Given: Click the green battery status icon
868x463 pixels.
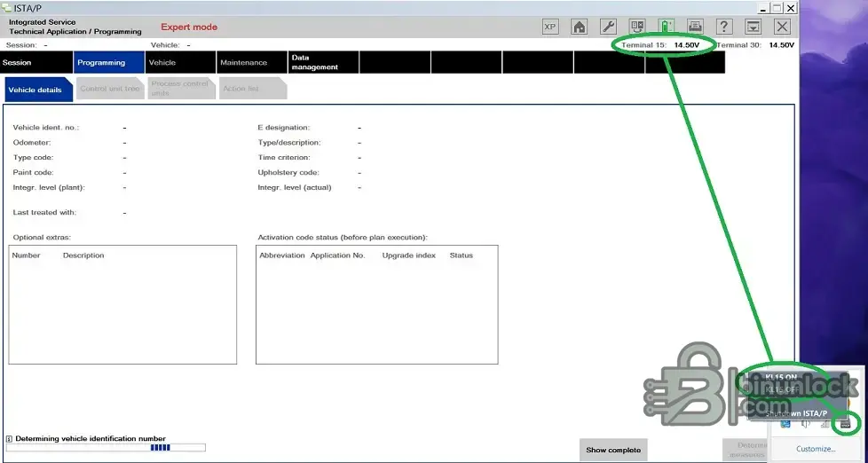Looking at the screenshot, I should [x=666, y=27].
